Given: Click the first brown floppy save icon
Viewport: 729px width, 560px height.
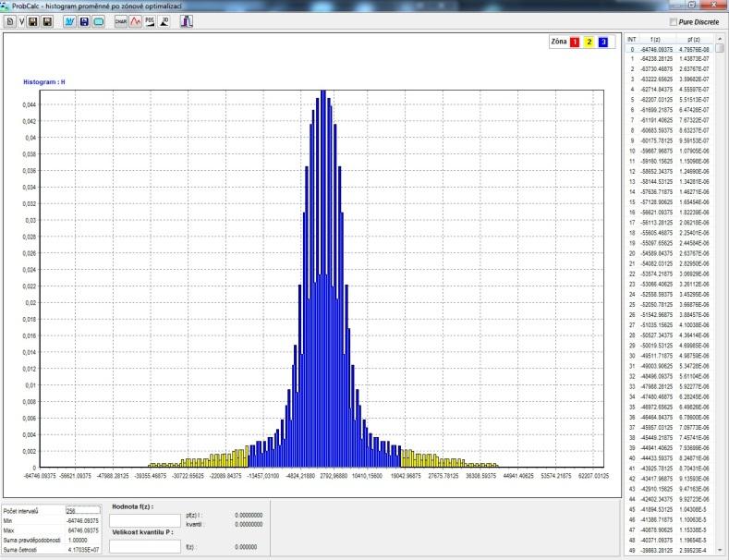Looking at the screenshot, I should 33,21.
